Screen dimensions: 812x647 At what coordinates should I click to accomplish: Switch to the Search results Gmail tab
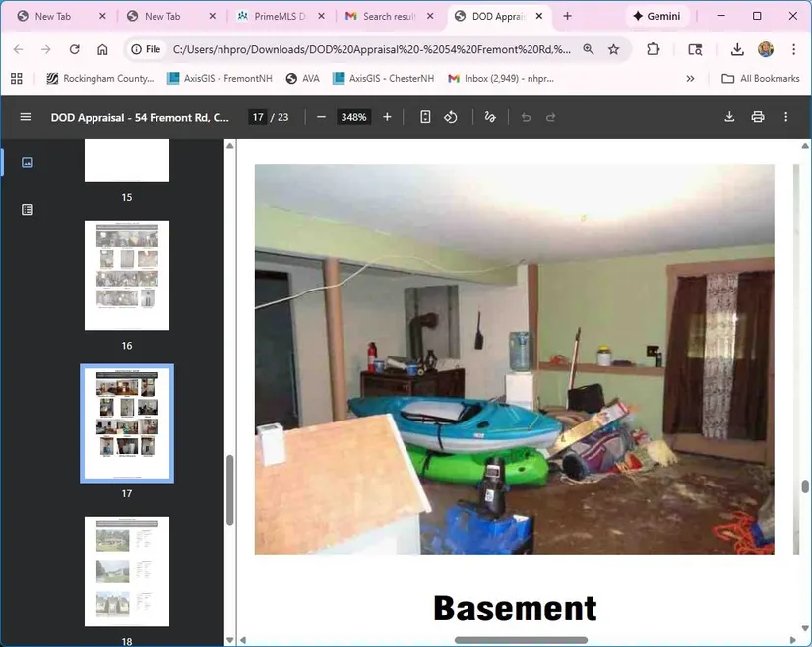click(386, 17)
